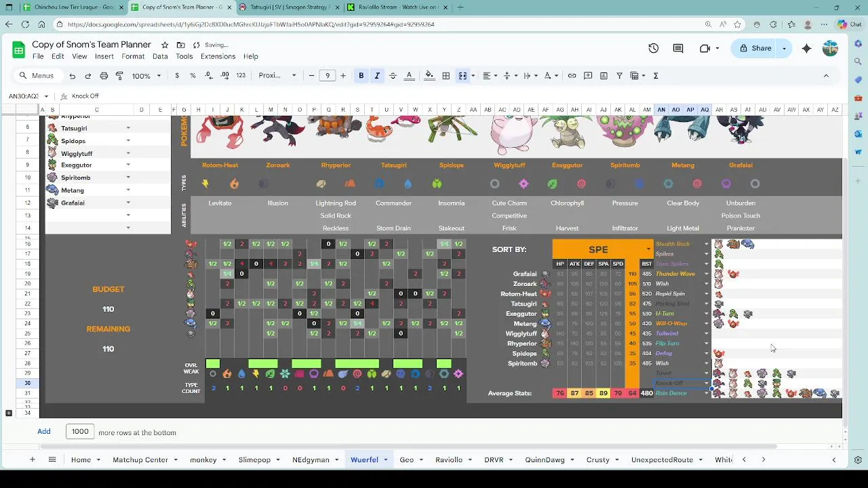Toggle italic formatting
The image size is (868, 488).
pyautogui.click(x=377, y=76)
